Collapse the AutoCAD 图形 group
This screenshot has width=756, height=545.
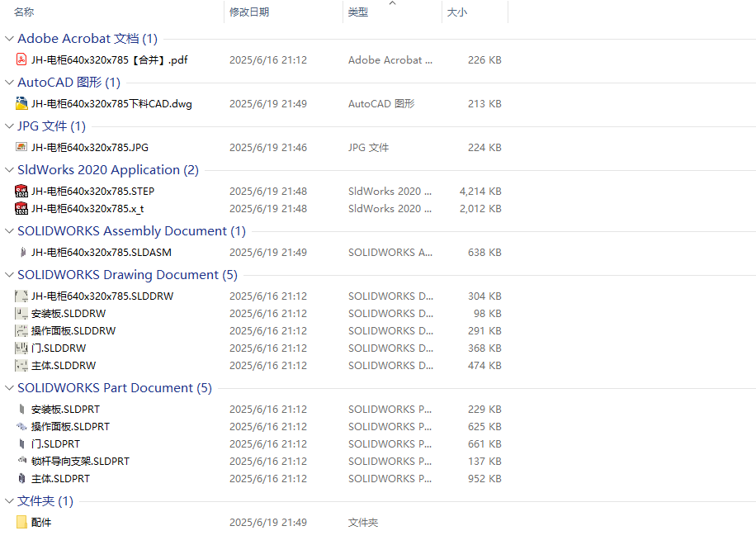pos(9,82)
